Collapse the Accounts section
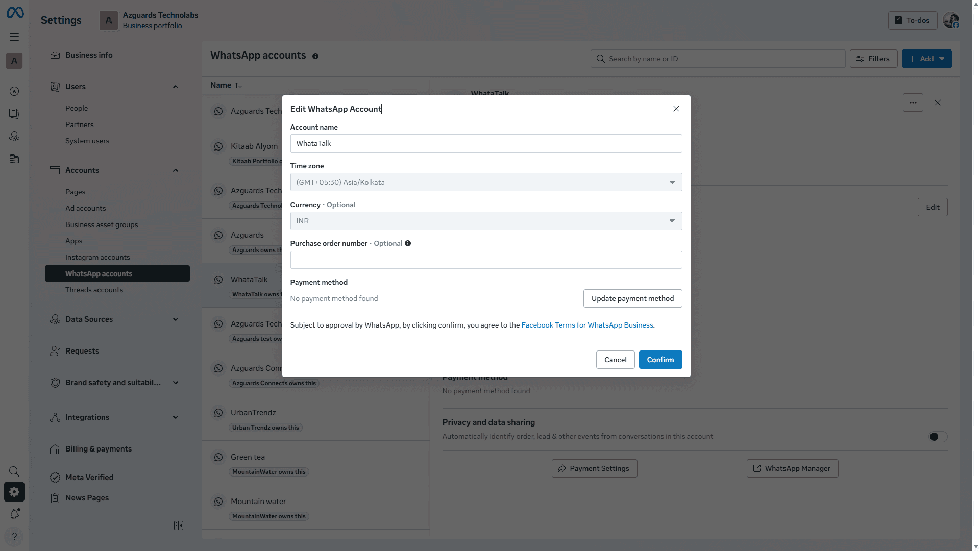The height and width of the screenshot is (551, 980). pos(176,170)
